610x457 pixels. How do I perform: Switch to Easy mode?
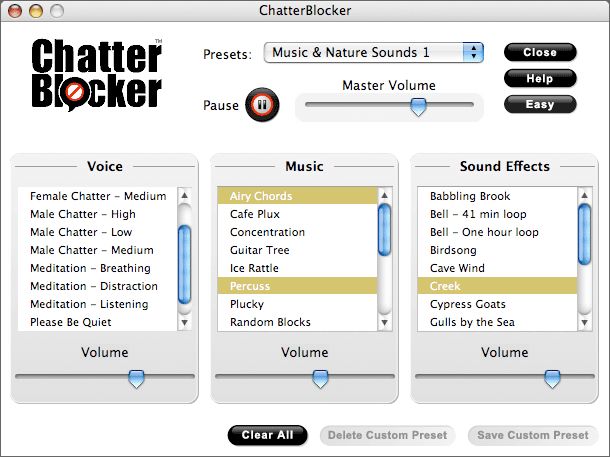pyautogui.click(x=540, y=104)
